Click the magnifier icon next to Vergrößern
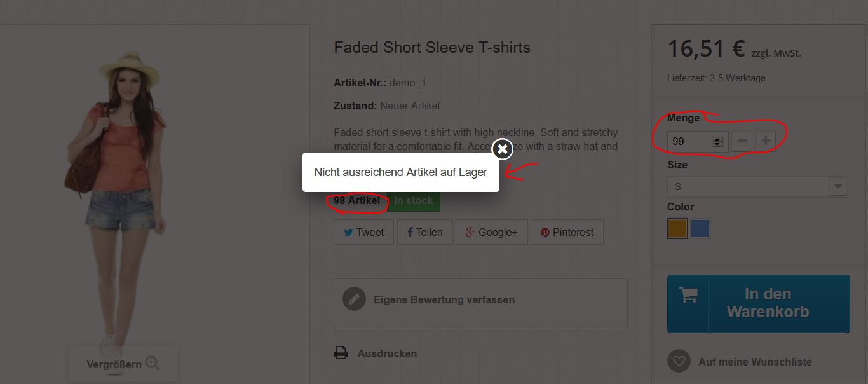 pos(152,363)
